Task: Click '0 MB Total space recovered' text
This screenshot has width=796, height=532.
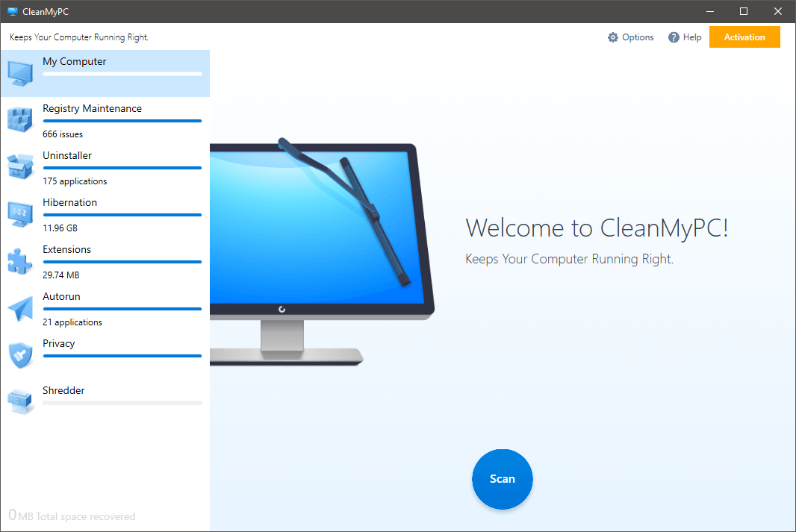Action: (72, 516)
